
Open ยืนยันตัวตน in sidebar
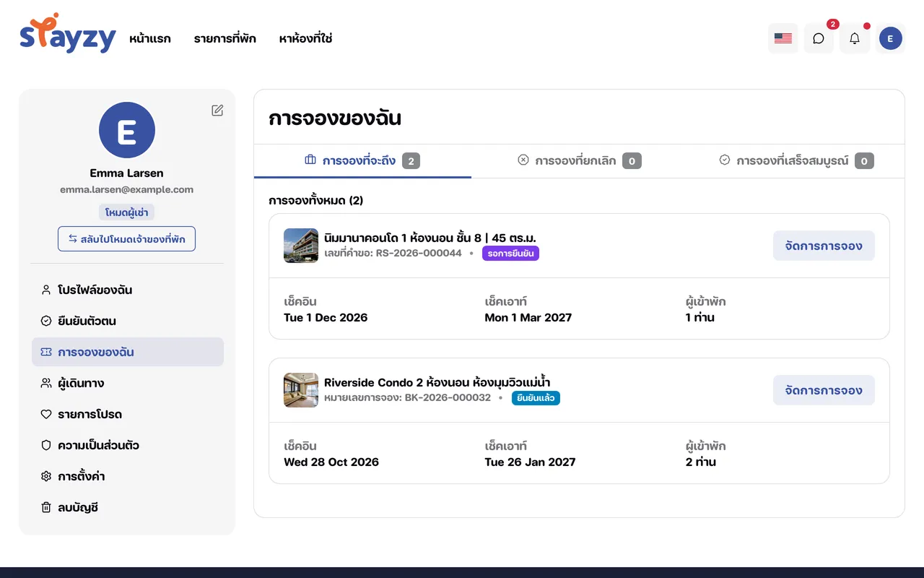tap(128, 321)
